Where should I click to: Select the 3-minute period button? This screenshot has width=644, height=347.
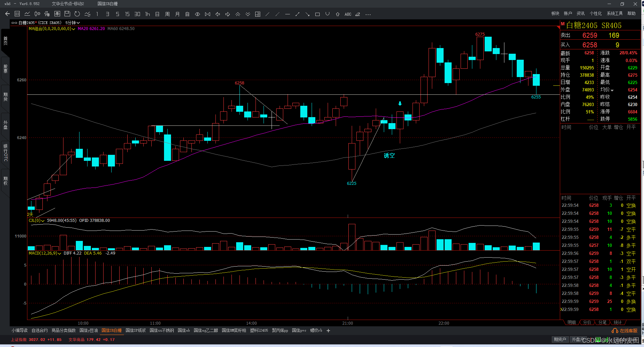pyautogui.click(x=107, y=14)
